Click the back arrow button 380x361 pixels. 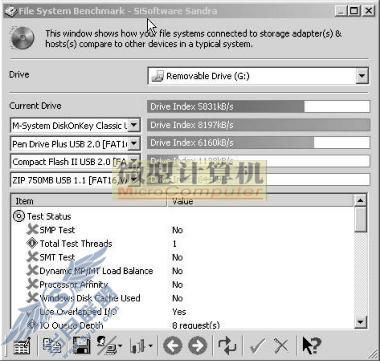click(172, 346)
